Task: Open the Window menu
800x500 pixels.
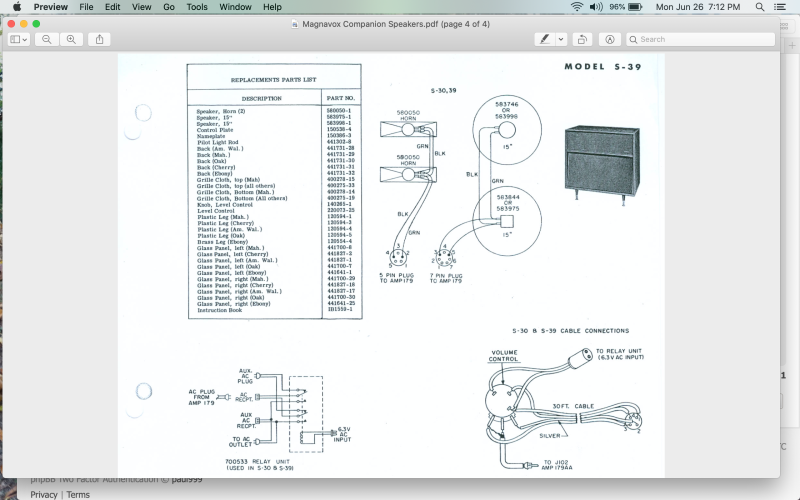Action: point(235,7)
